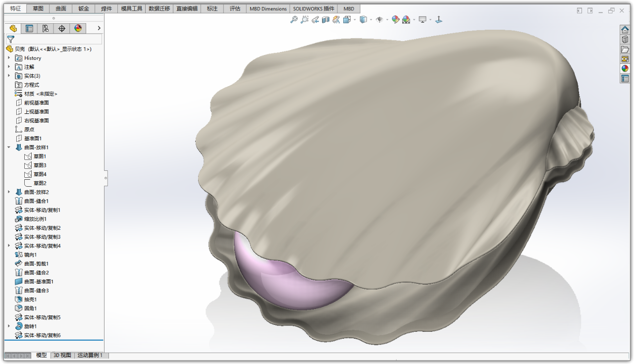
Task: Switch to the 评估 ribbon tab
Action: tap(235, 9)
